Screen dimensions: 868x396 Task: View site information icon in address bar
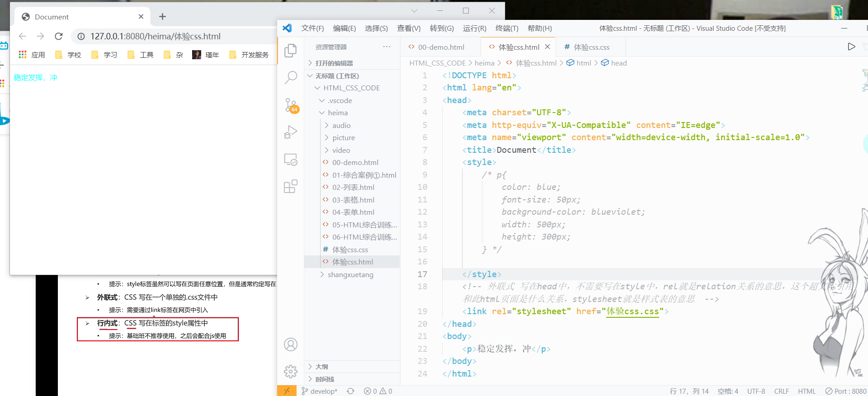click(x=81, y=36)
